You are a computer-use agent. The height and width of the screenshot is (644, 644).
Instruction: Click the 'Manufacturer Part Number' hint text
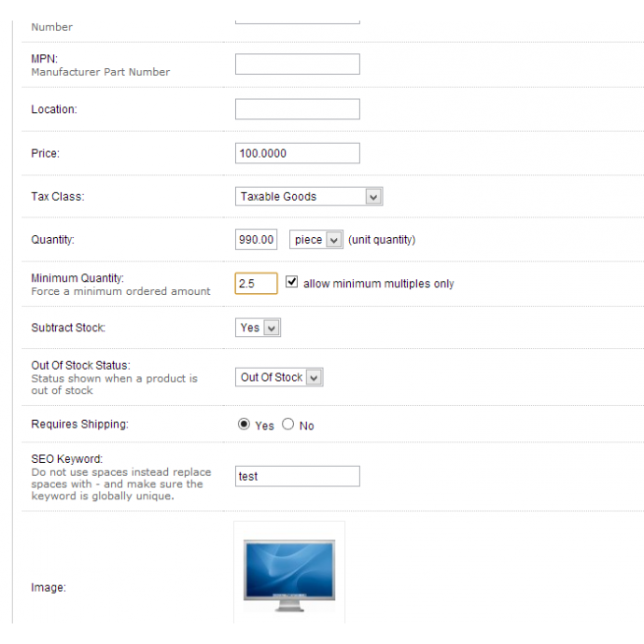(x=101, y=72)
